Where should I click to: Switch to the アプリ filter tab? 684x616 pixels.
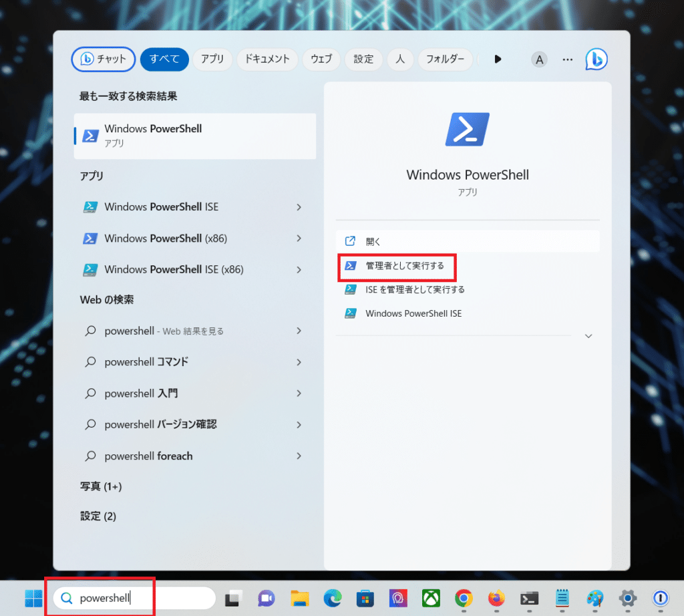[212, 59]
